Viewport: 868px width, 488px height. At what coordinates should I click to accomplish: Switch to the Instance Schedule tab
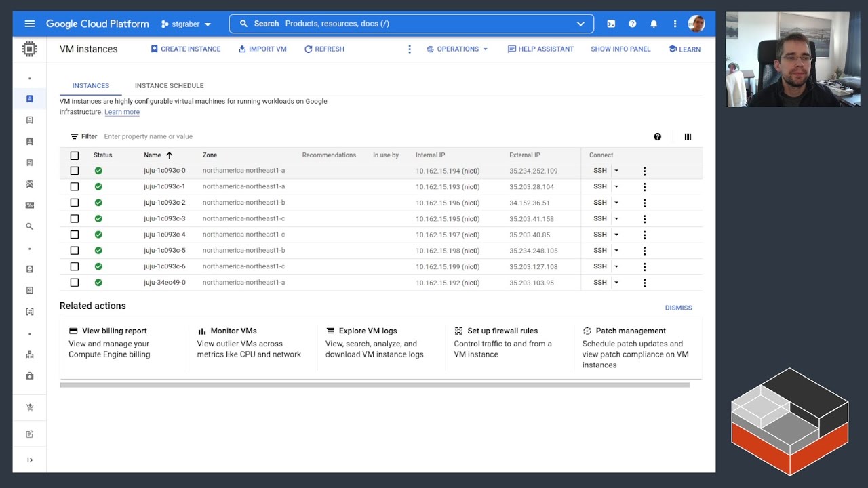click(x=169, y=85)
